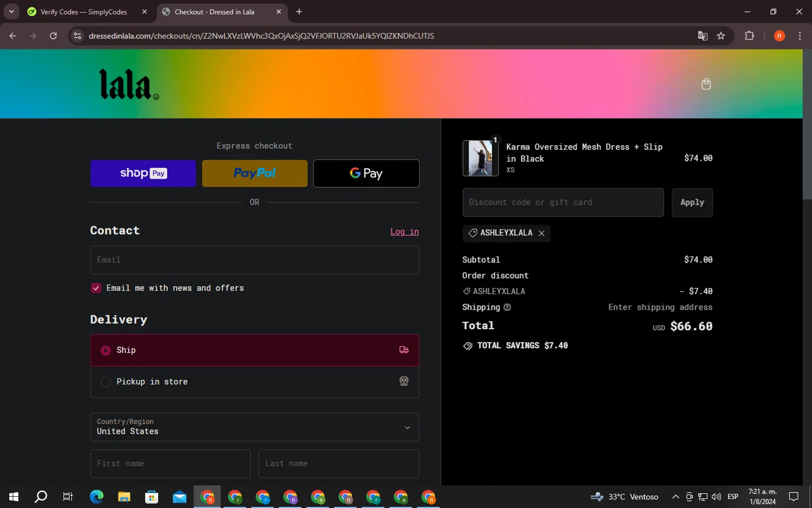Click the browser address bar URL

[x=261, y=36]
